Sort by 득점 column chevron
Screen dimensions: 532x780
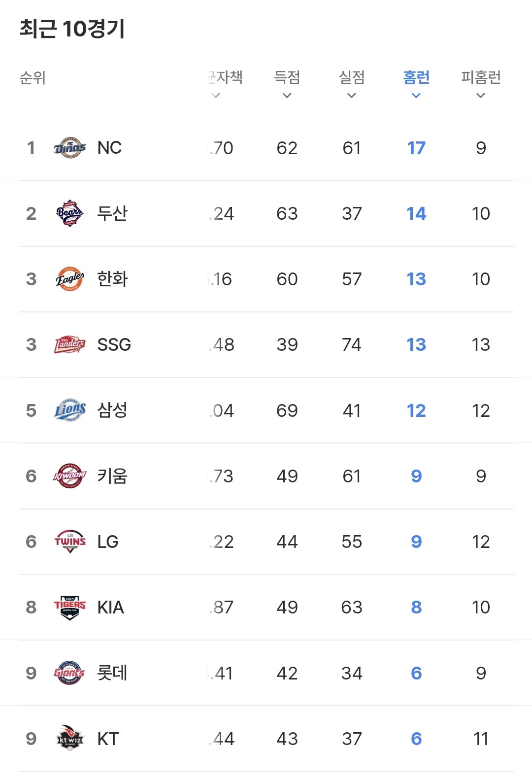[287, 96]
